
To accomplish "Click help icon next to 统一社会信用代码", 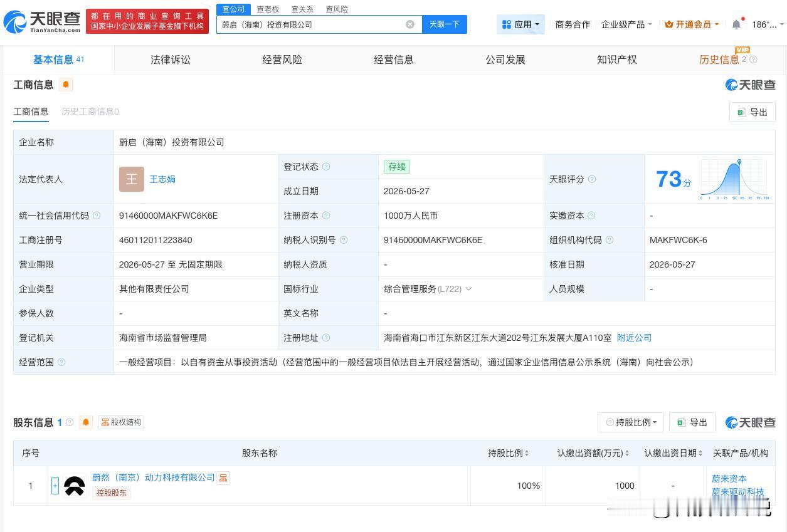I will (x=97, y=216).
